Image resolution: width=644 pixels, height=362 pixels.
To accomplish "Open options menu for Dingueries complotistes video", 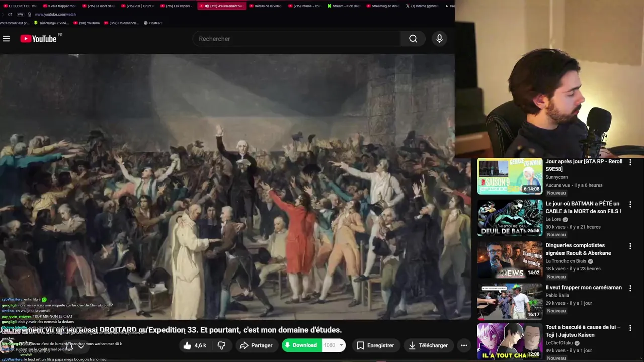I will [630, 246].
